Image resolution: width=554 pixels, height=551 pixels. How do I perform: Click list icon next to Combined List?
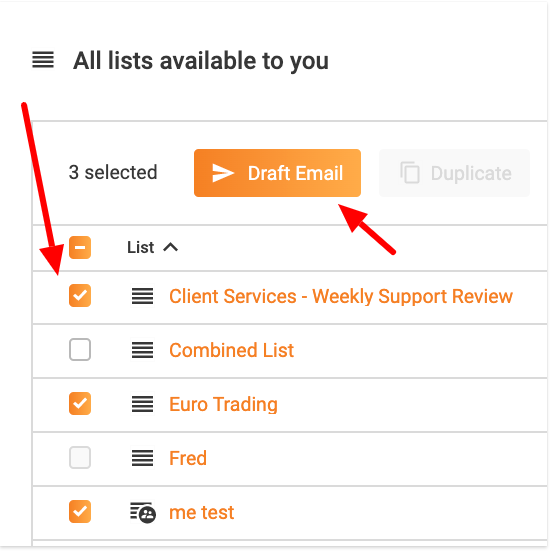(x=142, y=350)
